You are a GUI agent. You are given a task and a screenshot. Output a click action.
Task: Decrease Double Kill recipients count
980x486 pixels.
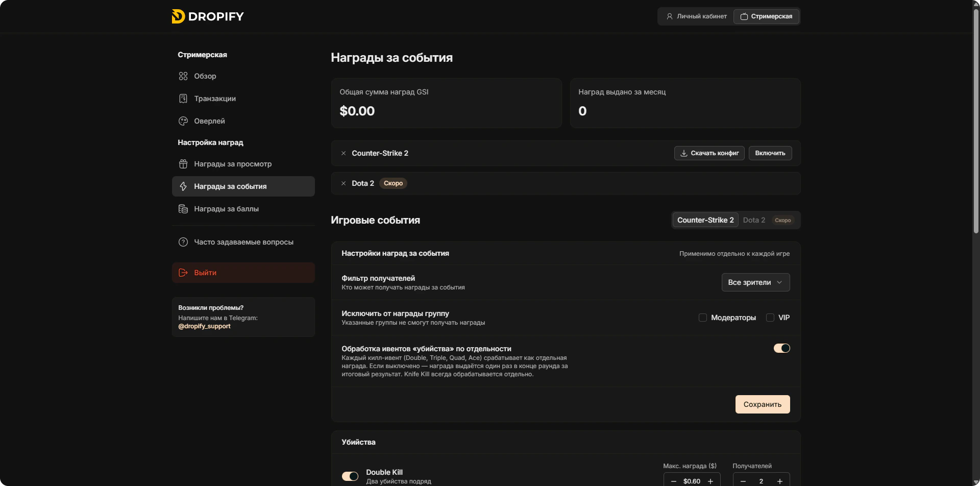coord(743,481)
